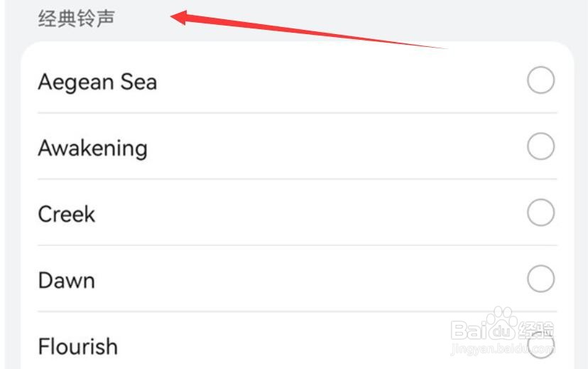Click the 经典铃声 section header
This screenshot has height=369, width=588.
click(76, 18)
